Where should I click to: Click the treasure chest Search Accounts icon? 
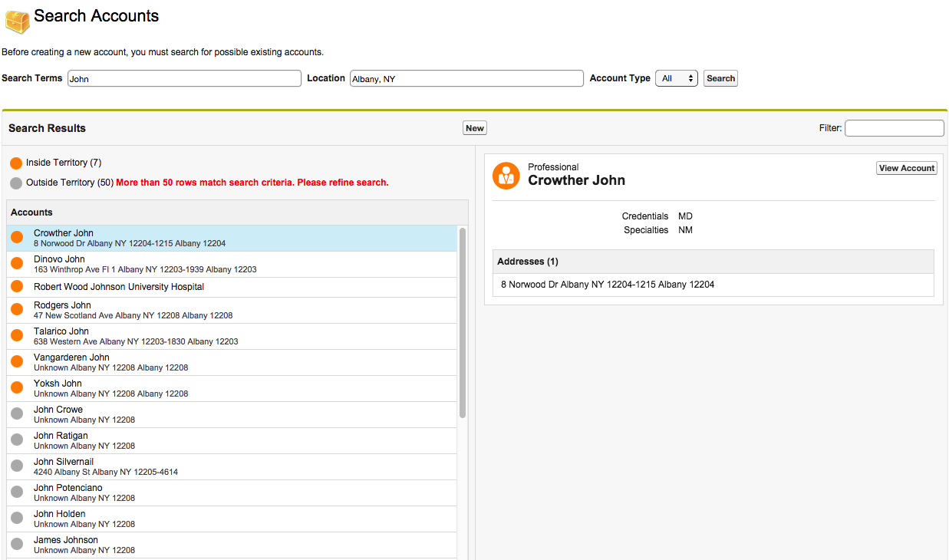[17, 19]
